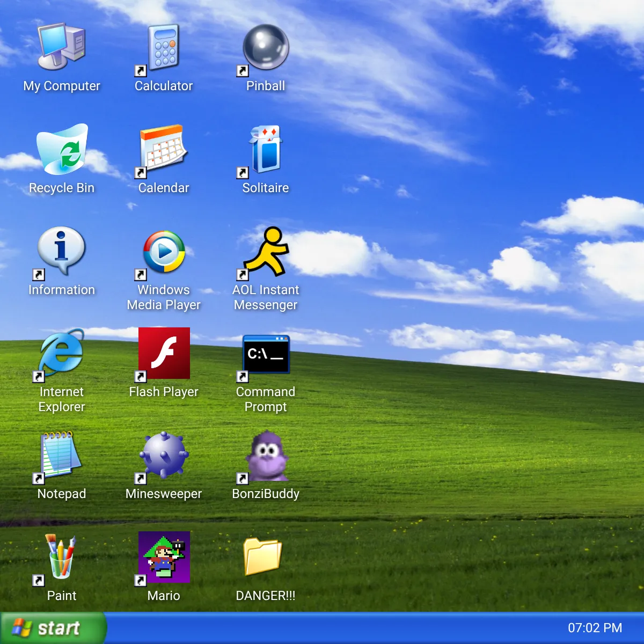Image resolution: width=644 pixels, height=644 pixels.
Task: Click the Start button on the taskbar
Action: pos(53,628)
